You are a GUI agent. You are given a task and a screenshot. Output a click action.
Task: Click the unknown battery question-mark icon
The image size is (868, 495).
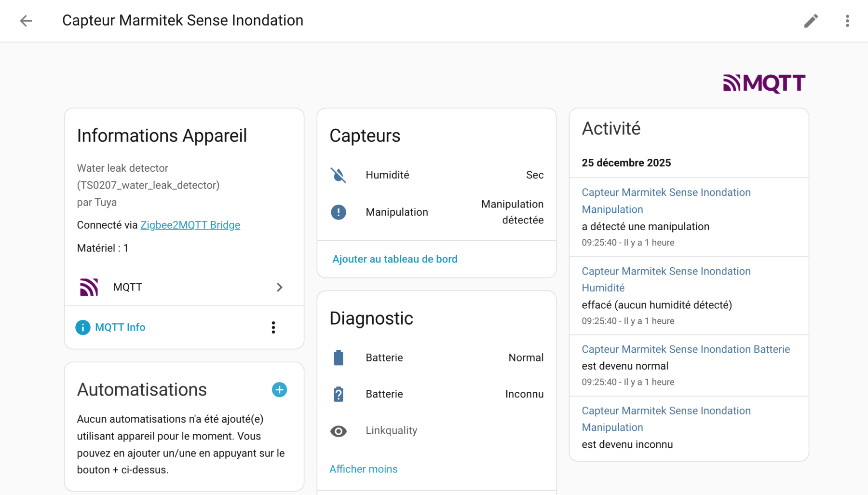pyautogui.click(x=339, y=394)
